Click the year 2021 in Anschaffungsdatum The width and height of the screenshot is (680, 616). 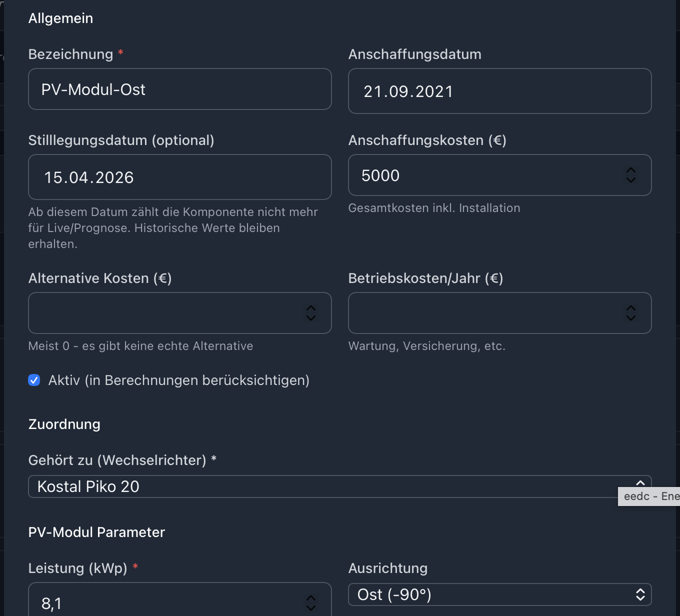tap(434, 92)
